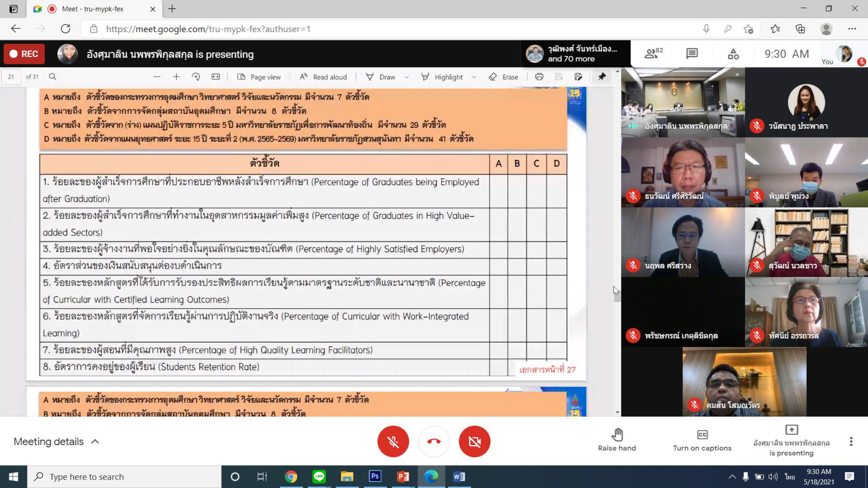
Task: Click the rotate page icon in PDF toolbar
Action: point(196,77)
